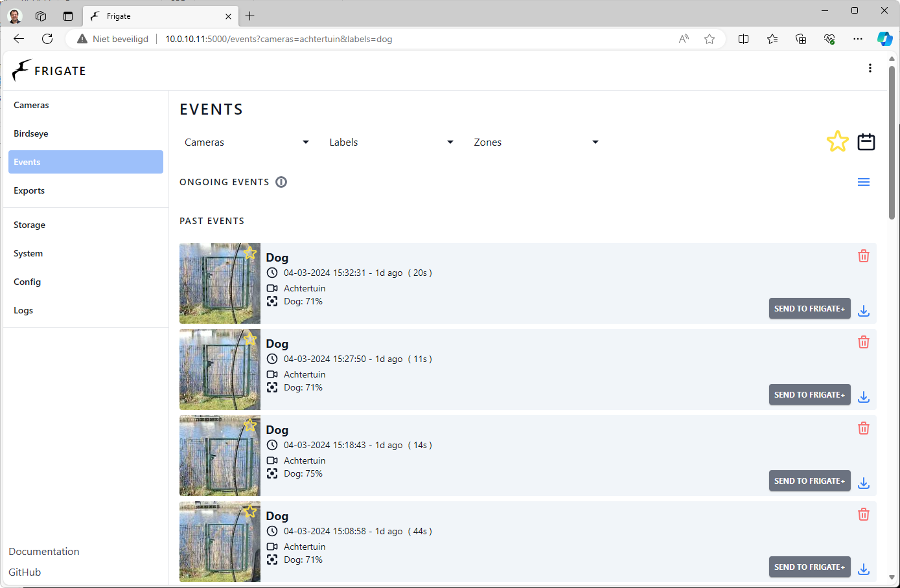Open the calendar date picker icon
The height and width of the screenshot is (588, 900).
866,142
